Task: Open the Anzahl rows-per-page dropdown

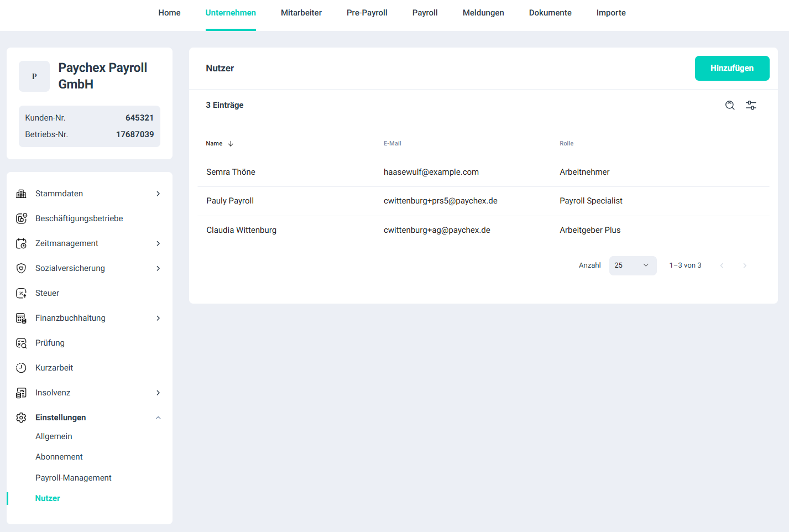Action: click(x=633, y=265)
